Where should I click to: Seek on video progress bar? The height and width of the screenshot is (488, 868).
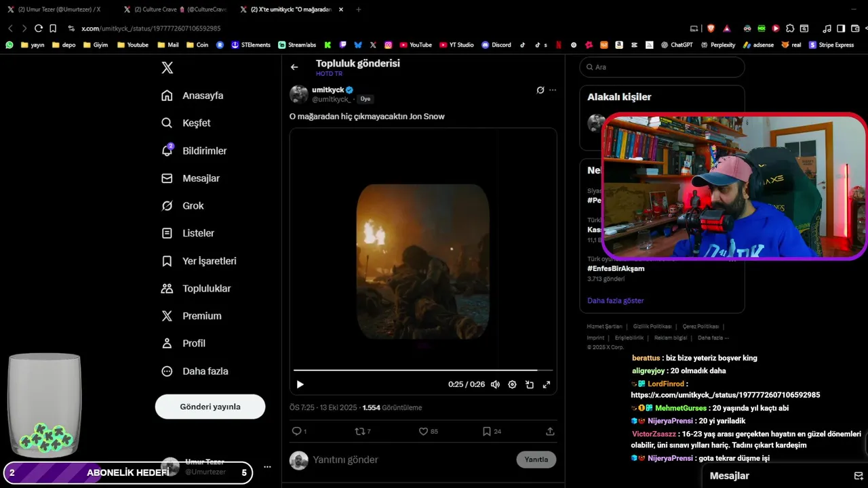pos(423,370)
